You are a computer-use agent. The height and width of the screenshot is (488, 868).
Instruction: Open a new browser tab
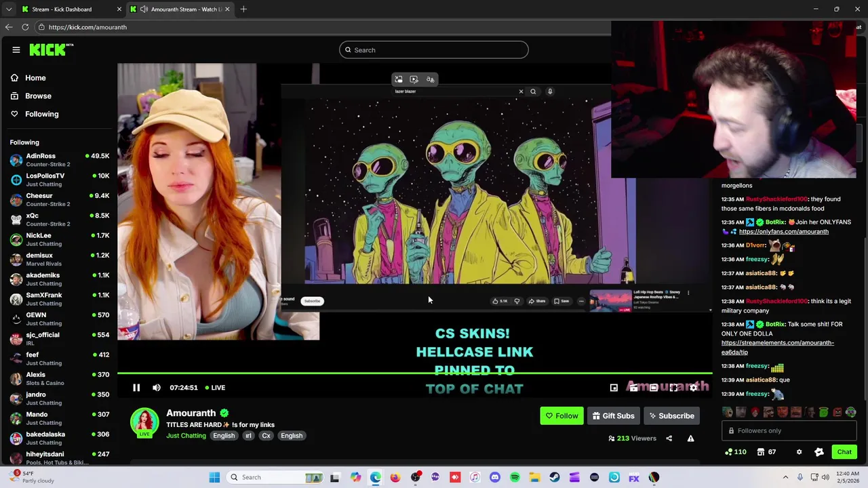click(x=243, y=9)
